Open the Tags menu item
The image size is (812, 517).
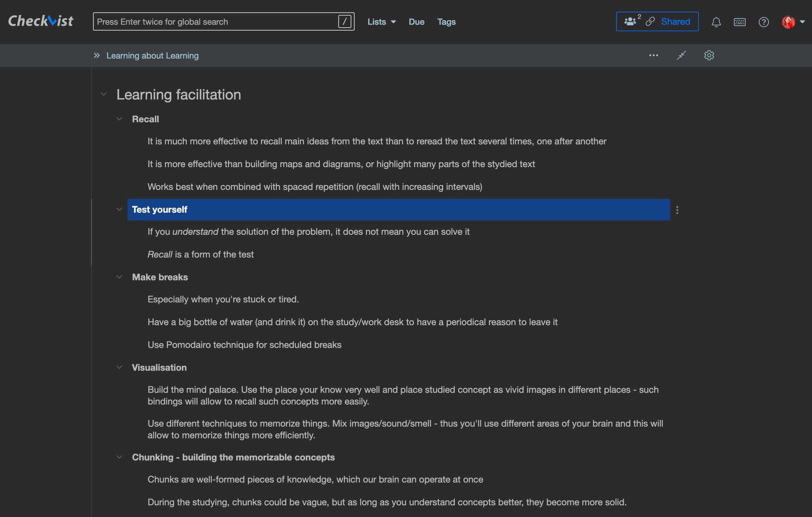[x=446, y=22]
